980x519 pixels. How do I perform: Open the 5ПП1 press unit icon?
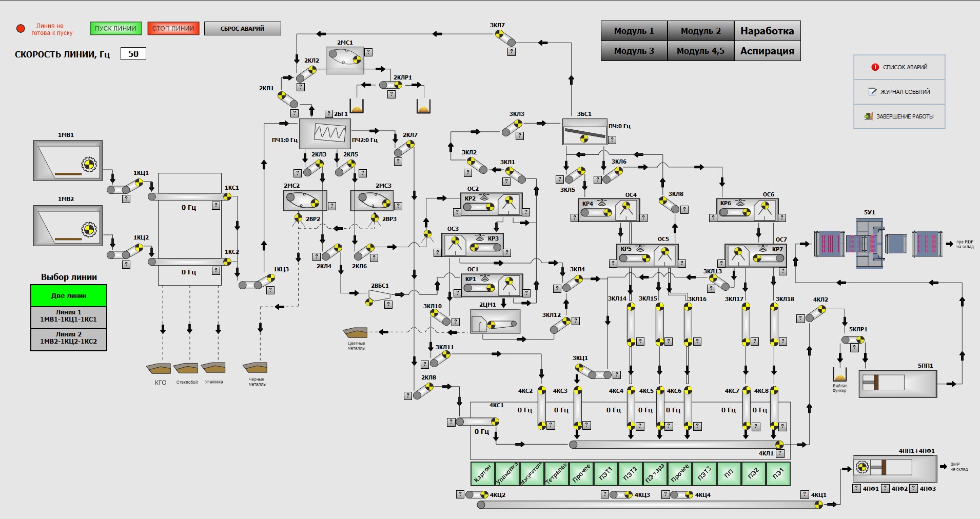tap(897, 383)
